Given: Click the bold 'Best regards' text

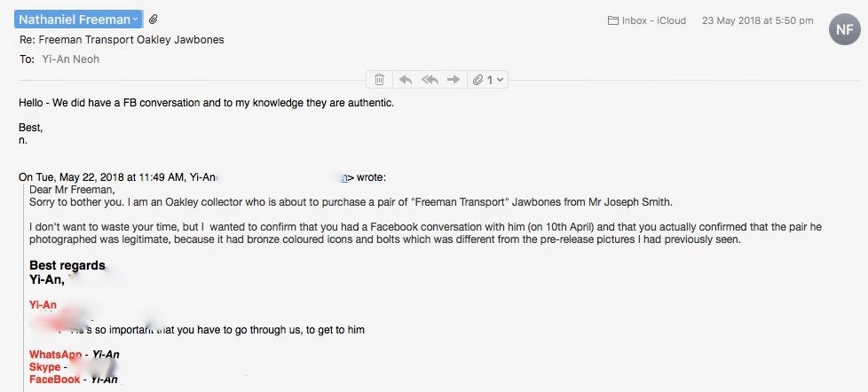Looking at the screenshot, I should 67,265.
